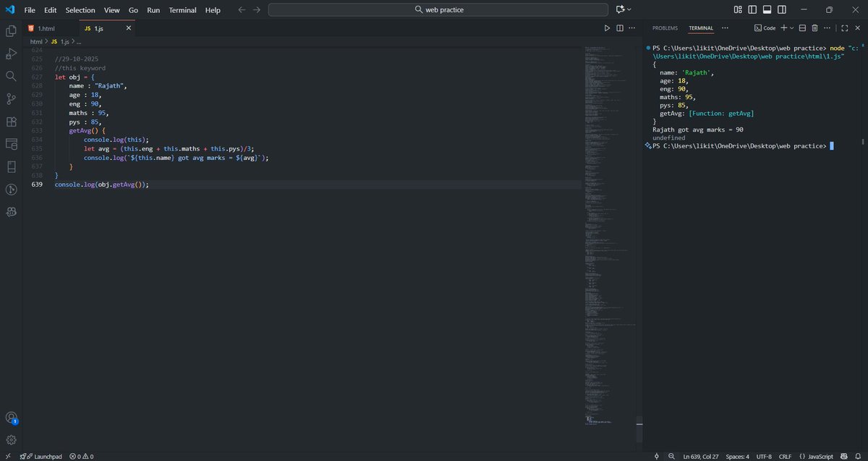The width and height of the screenshot is (868, 461).
Task: Switch to the PROBLEMS panel tab
Action: 665,28
